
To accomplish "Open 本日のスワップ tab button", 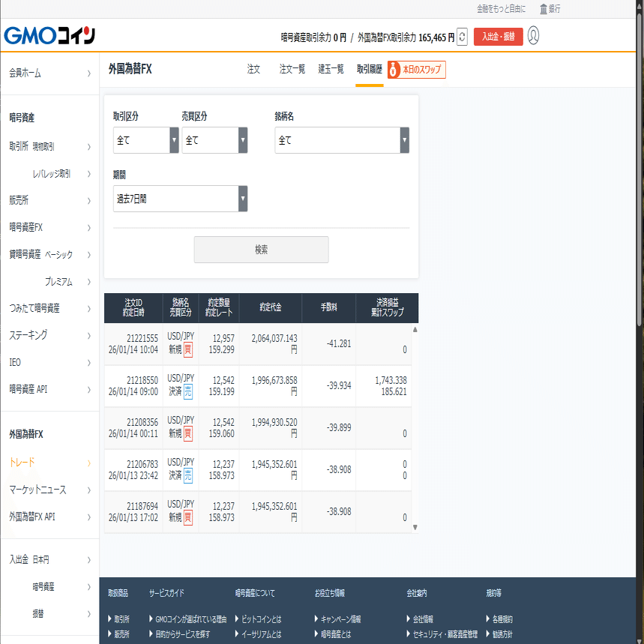I will coord(417,70).
